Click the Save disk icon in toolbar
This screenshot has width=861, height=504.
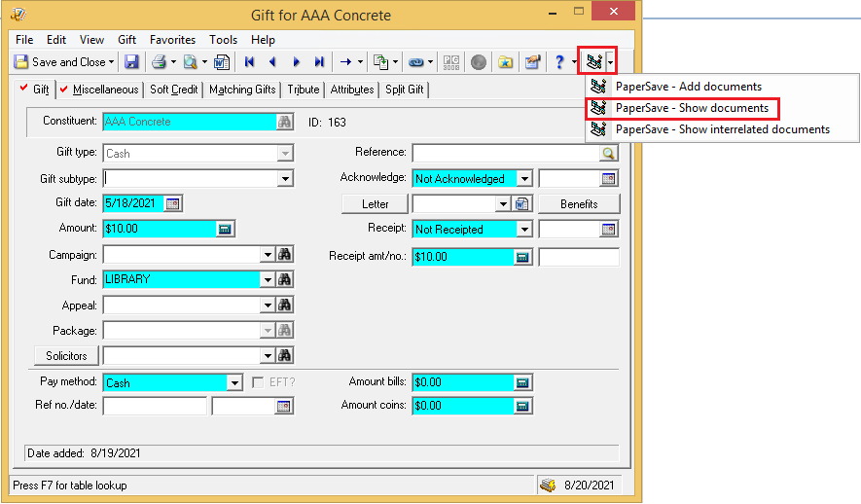coord(131,62)
